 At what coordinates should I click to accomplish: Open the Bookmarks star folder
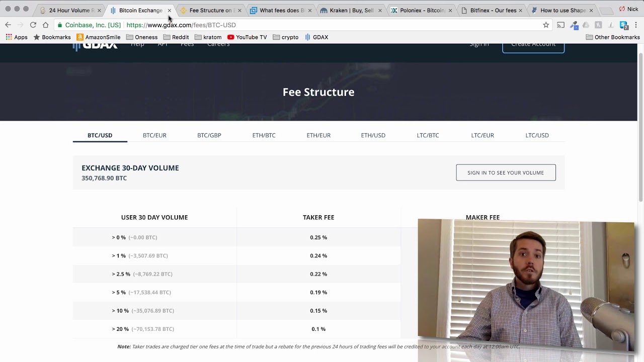tap(52, 37)
